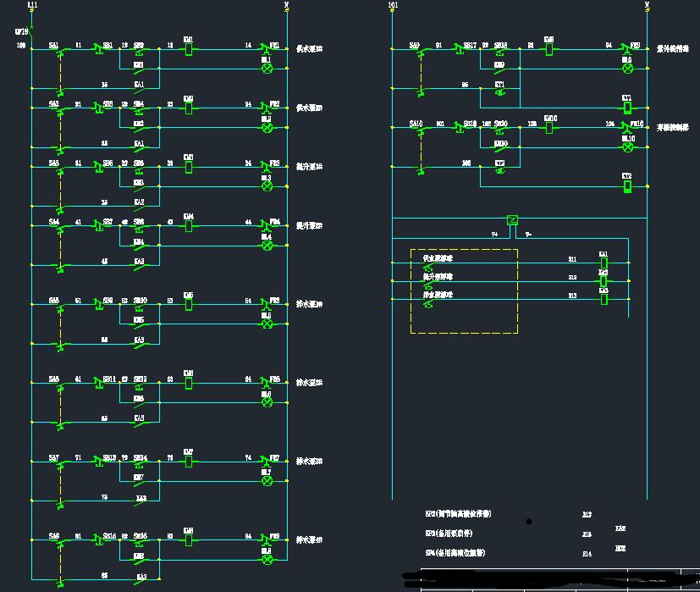Click the SA10 switch label

[x=416, y=124]
